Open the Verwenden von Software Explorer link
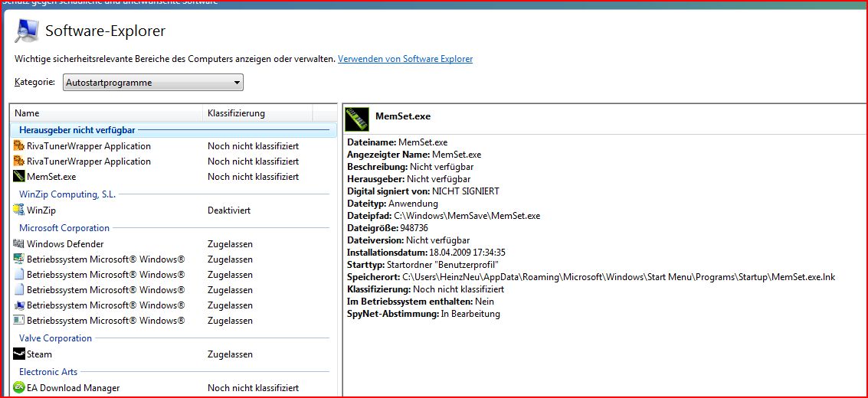The width and height of the screenshot is (868, 398). click(x=405, y=59)
